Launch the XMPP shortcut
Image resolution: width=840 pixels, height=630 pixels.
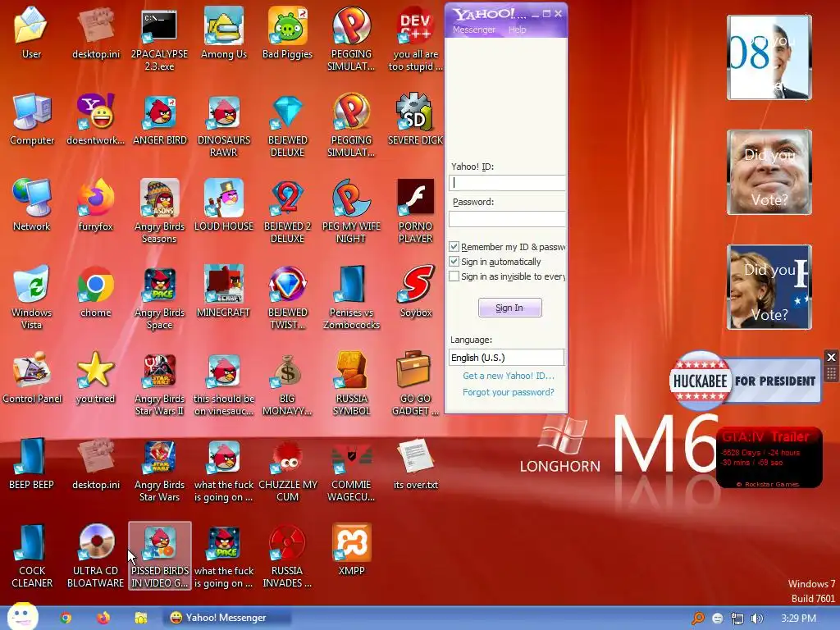[x=351, y=550]
